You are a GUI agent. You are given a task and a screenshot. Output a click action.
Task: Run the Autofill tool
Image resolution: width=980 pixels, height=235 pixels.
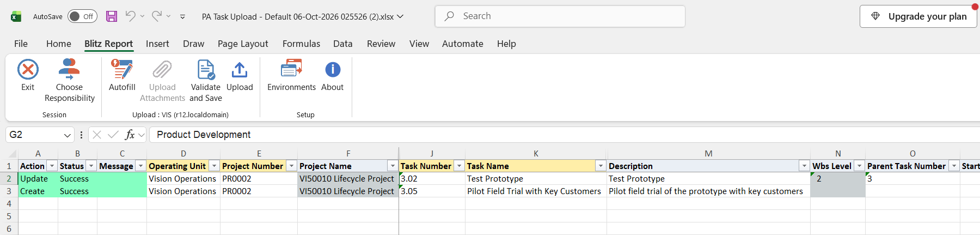[122, 75]
